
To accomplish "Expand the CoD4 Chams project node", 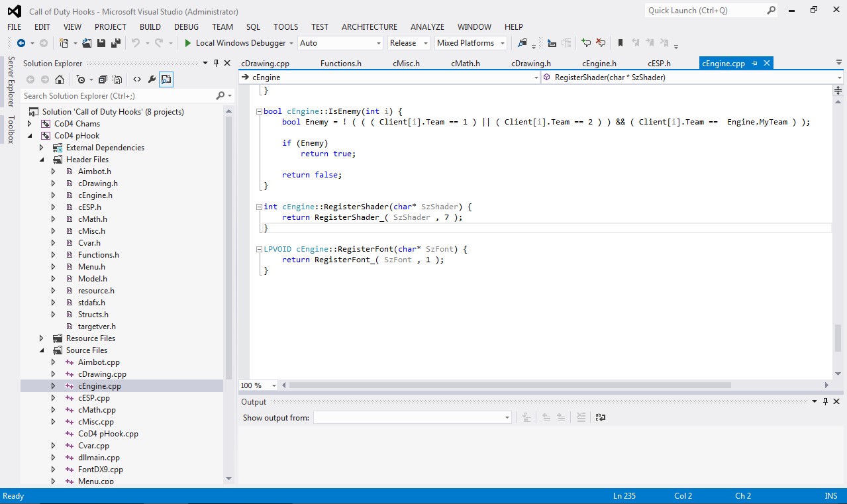I will tap(29, 124).
